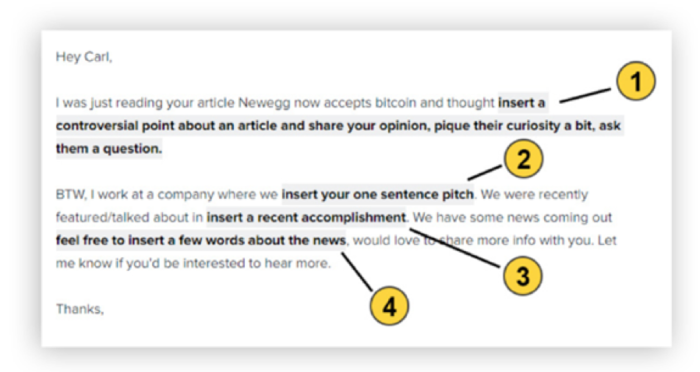Select placeholder 'insert your one sentence pitch'

(x=378, y=195)
